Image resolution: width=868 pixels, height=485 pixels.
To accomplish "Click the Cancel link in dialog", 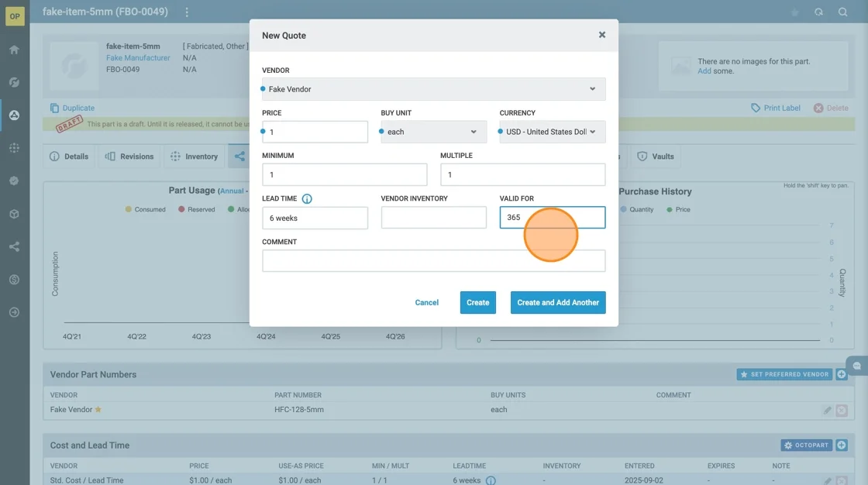I will tap(426, 302).
